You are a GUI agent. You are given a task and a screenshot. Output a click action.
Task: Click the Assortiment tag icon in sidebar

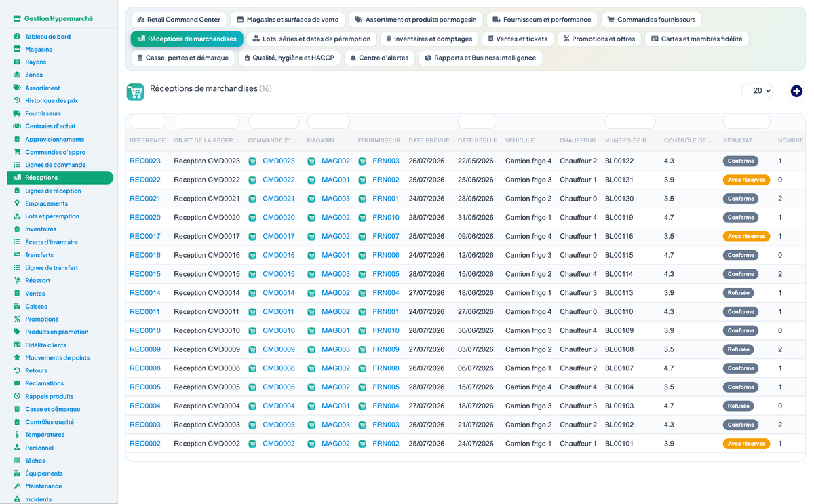click(x=17, y=88)
